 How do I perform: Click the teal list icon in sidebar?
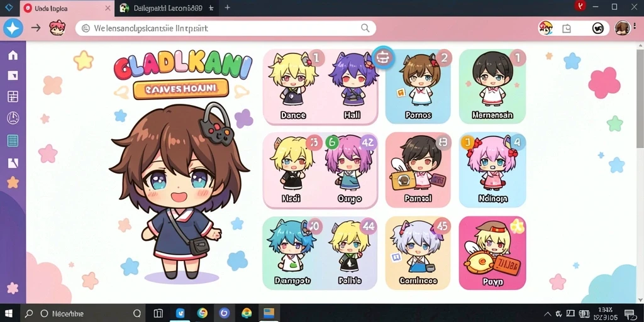tap(13, 140)
